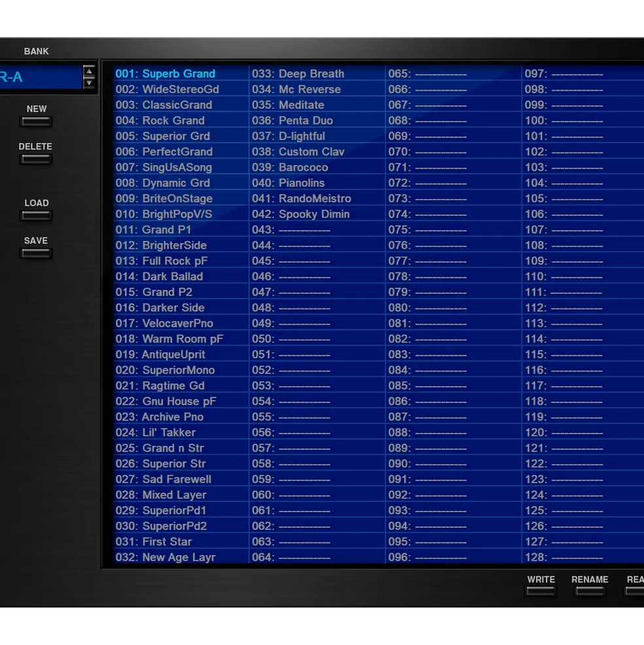Image resolution: width=644 pixels, height=645 pixels.
Task: Select patch 022: Gnu House pF
Action: pos(181,401)
